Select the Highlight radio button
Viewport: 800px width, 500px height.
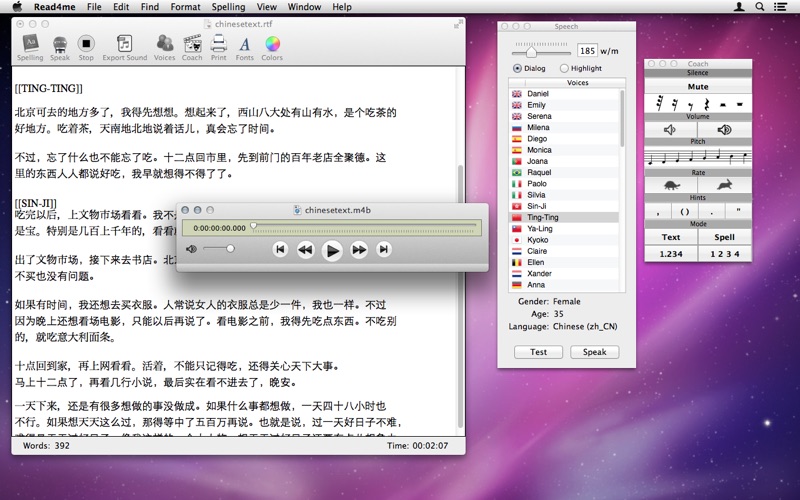[564, 68]
